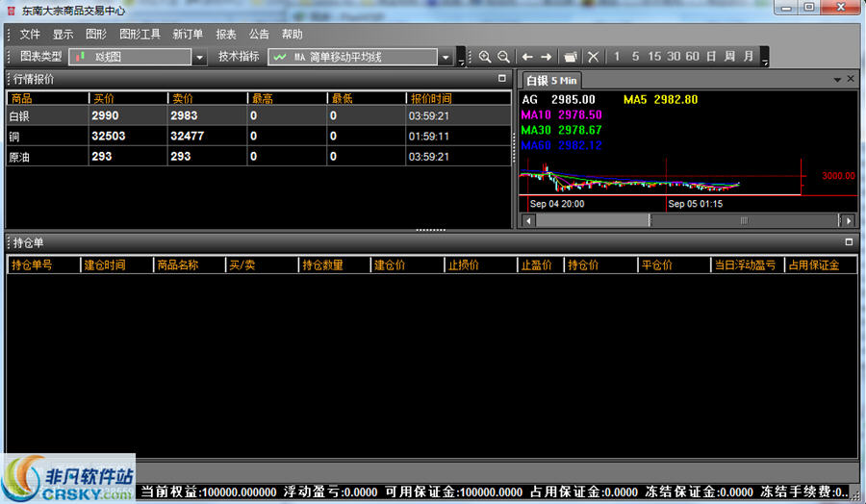
Task: Set chart period to 15 minutes
Action: pos(654,57)
